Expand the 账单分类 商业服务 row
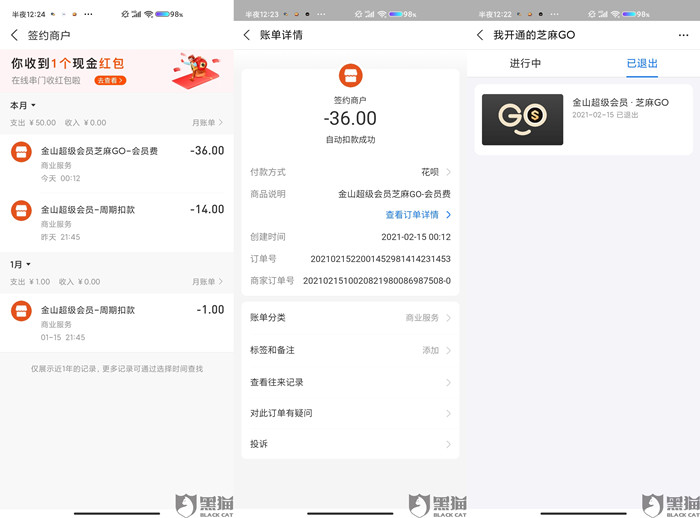 (x=350, y=317)
